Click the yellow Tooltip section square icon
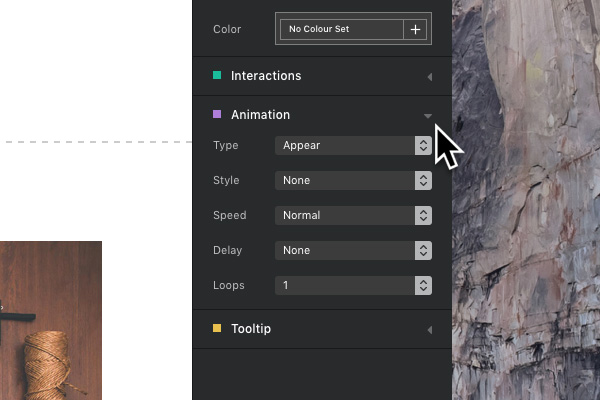 click(x=217, y=328)
